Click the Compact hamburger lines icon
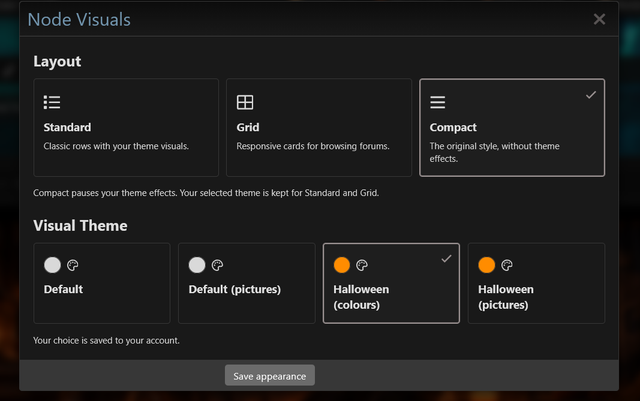This screenshot has height=401, width=640. [x=438, y=102]
